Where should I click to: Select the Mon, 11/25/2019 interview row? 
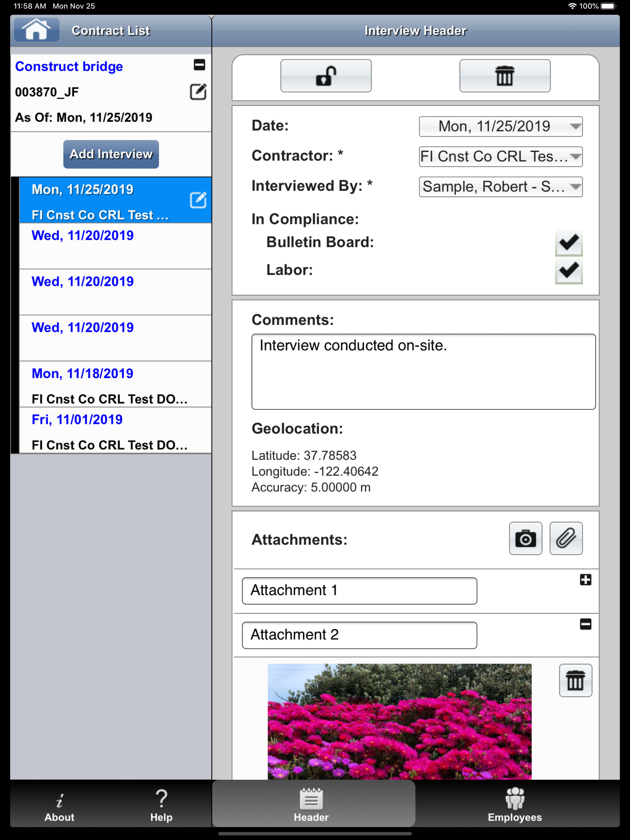point(115,200)
